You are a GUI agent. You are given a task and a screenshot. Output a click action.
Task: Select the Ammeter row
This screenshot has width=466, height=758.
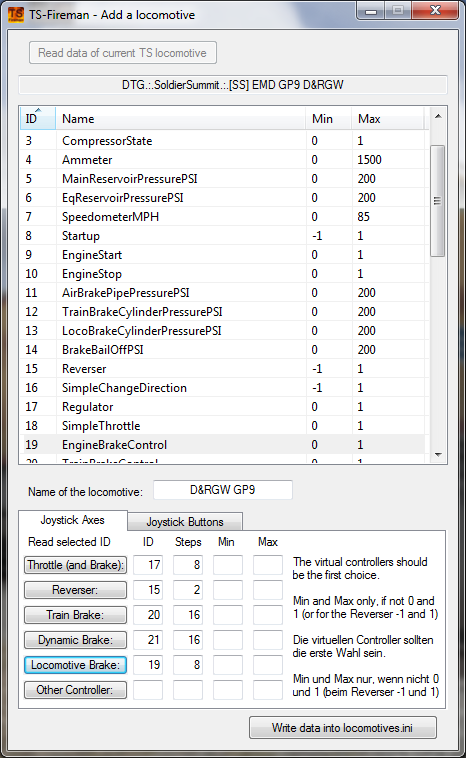222,160
